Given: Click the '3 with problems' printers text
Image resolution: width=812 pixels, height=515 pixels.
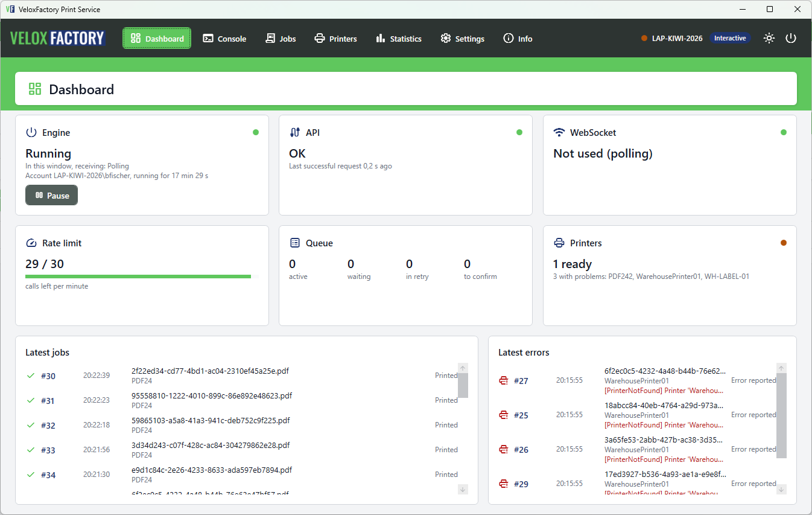Looking at the screenshot, I should (651, 277).
